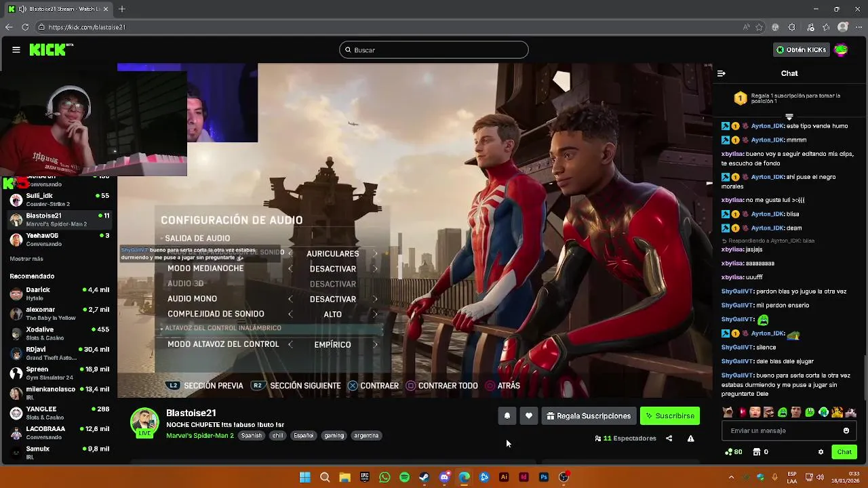Open the emote picker in message box
Viewport: 868px width, 488px height.
coord(846,430)
